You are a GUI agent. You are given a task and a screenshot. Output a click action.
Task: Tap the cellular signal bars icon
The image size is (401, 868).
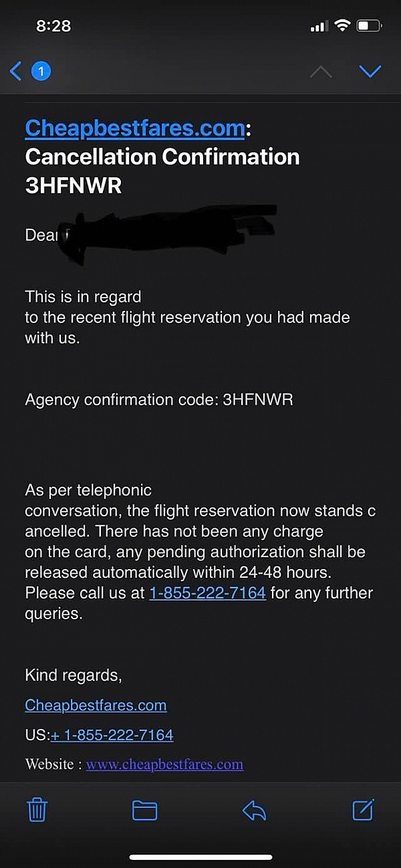317,27
